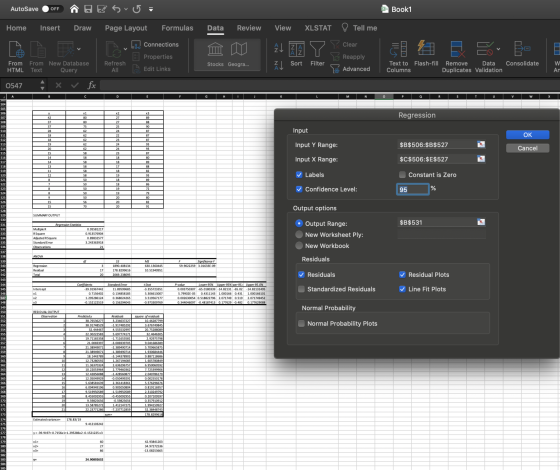560x470 pixels.
Task: Switch to the Insert tab
Action: click(x=50, y=28)
